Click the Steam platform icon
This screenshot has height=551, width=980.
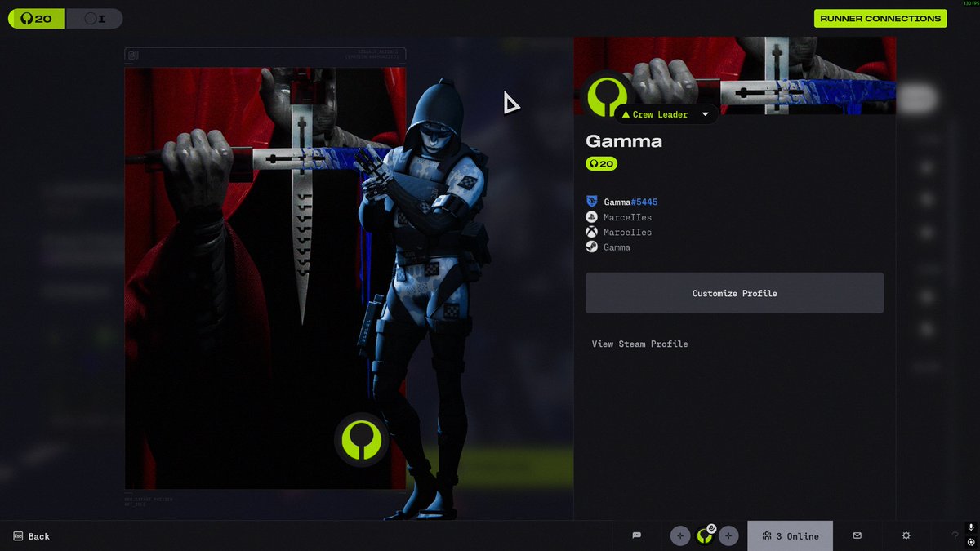click(592, 247)
